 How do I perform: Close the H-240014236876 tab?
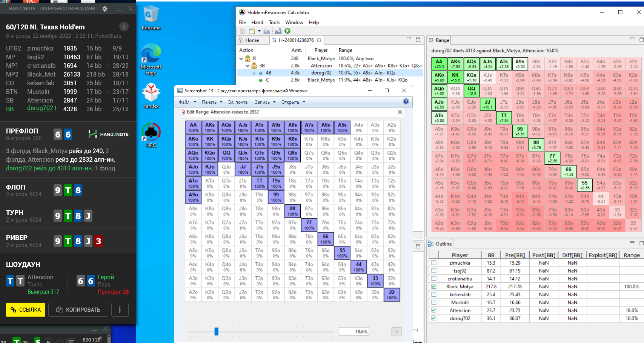tap(319, 40)
